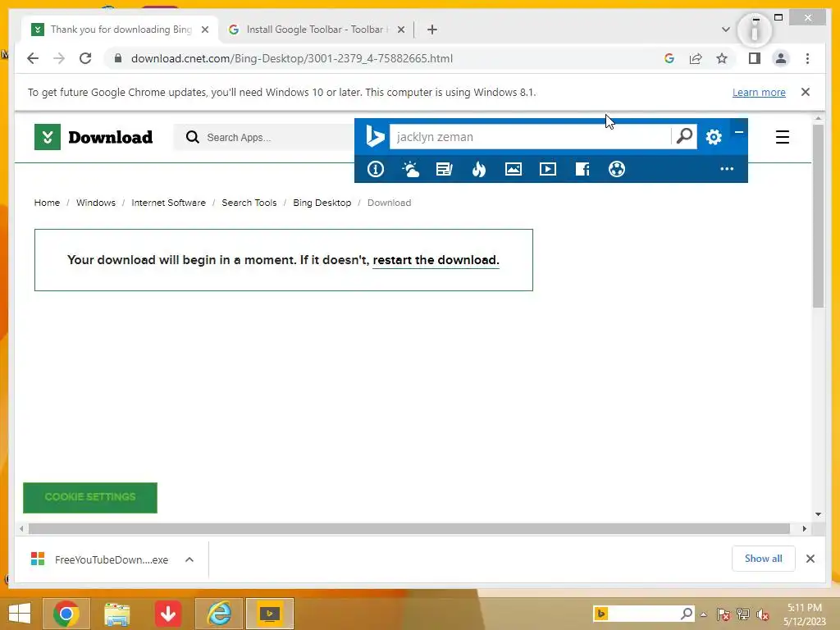
Task: Click the soccer ball icon in Bing bar
Action: [x=617, y=169]
